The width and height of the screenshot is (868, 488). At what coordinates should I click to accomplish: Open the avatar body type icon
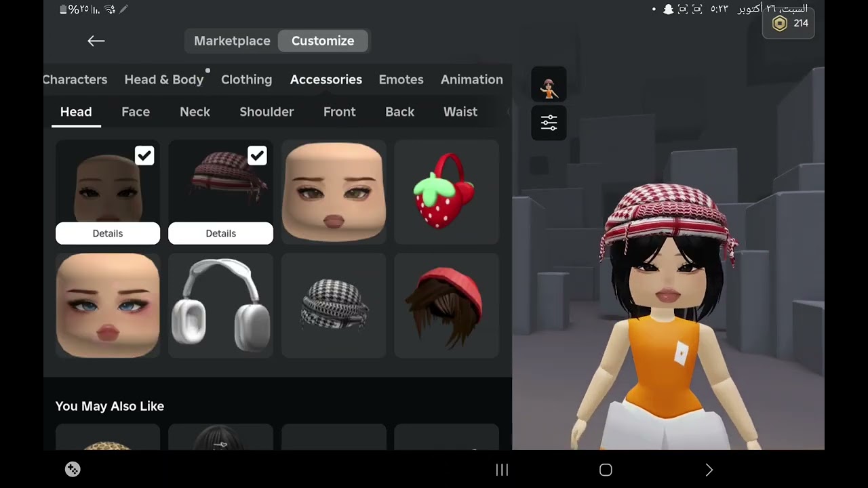(549, 85)
